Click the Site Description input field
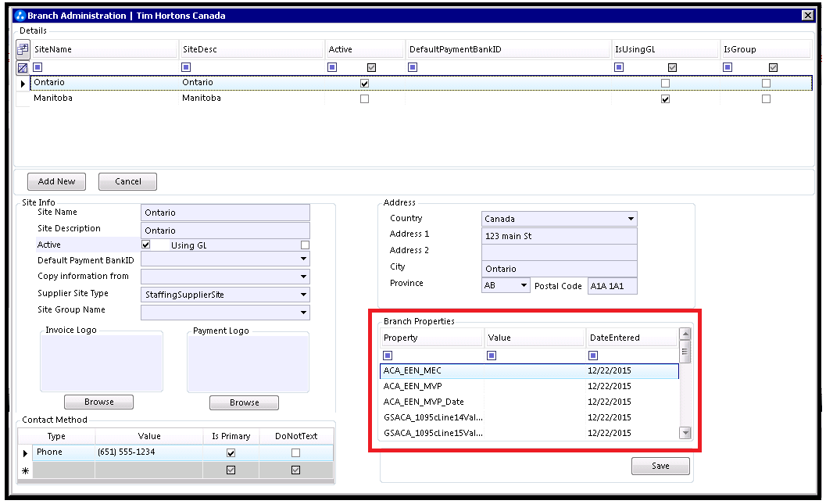The height and width of the screenshot is (504, 826). tap(226, 231)
